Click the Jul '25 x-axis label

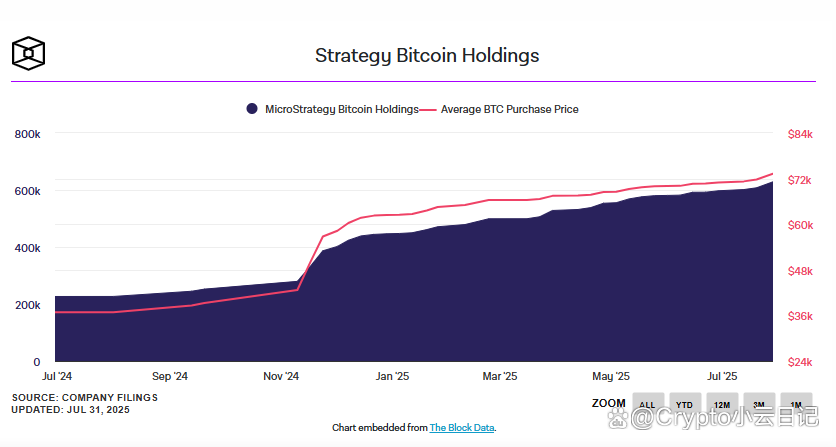(x=722, y=377)
